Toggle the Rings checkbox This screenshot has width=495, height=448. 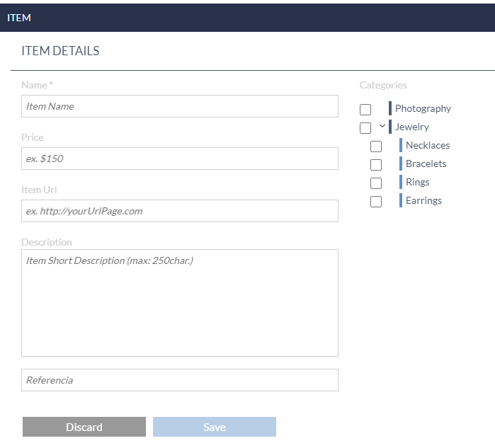tap(376, 183)
